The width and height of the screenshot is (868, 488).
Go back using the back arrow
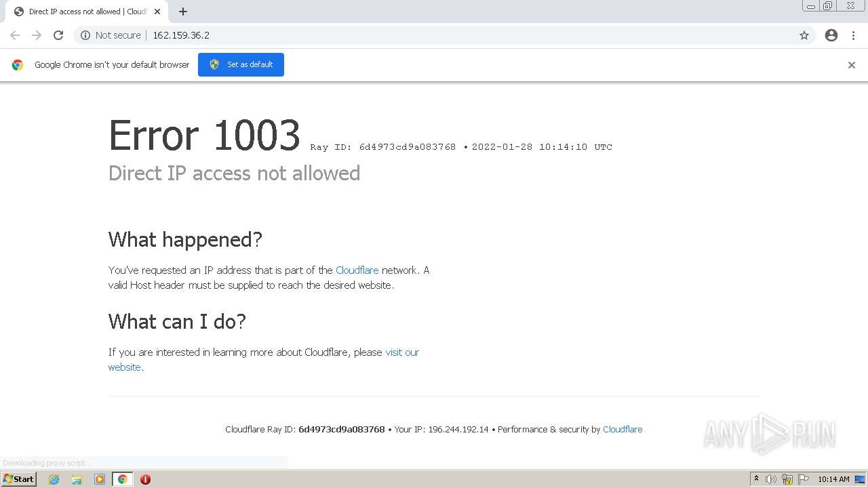coord(15,35)
